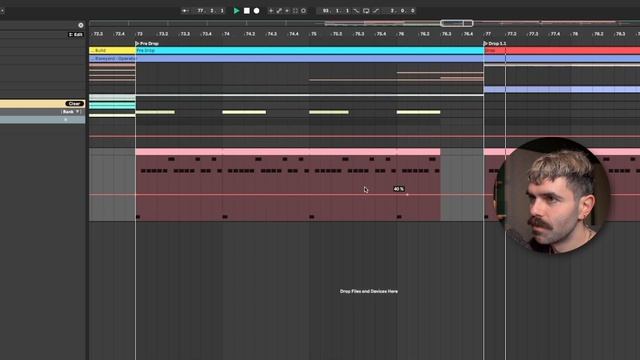Select the red Drop clip
The width and height of the screenshot is (640, 360).
coord(562,51)
